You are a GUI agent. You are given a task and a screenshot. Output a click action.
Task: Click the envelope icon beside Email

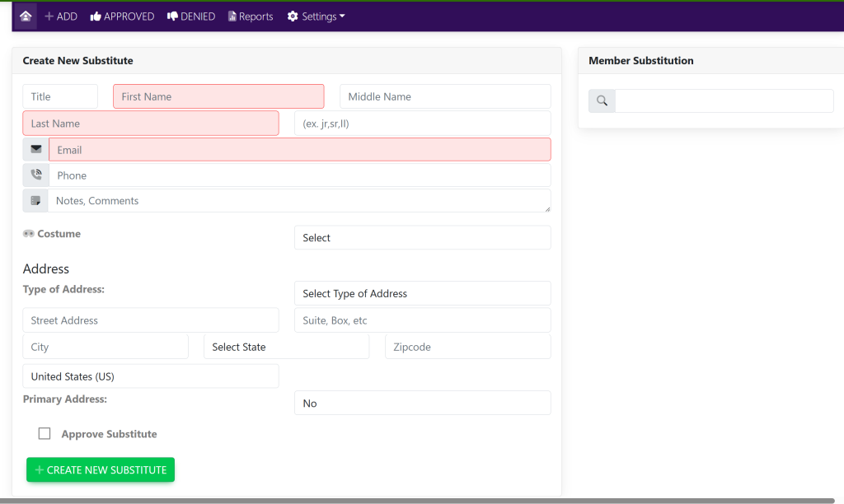coord(36,150)
